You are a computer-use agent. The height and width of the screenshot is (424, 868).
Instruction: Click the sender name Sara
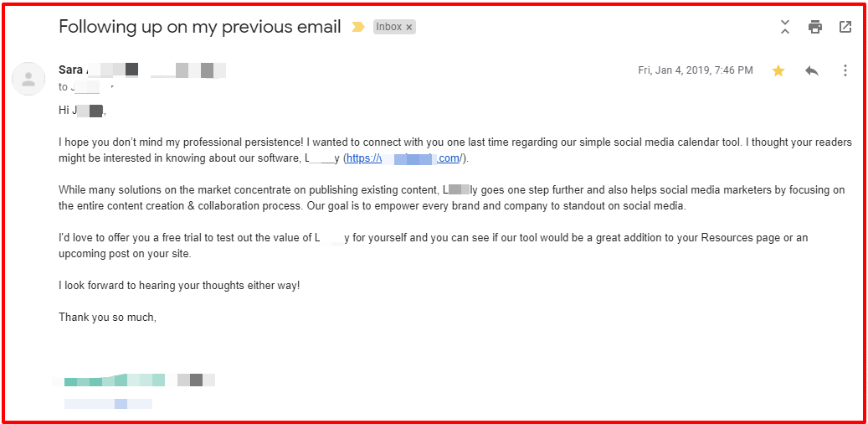(x=70, y=70)
